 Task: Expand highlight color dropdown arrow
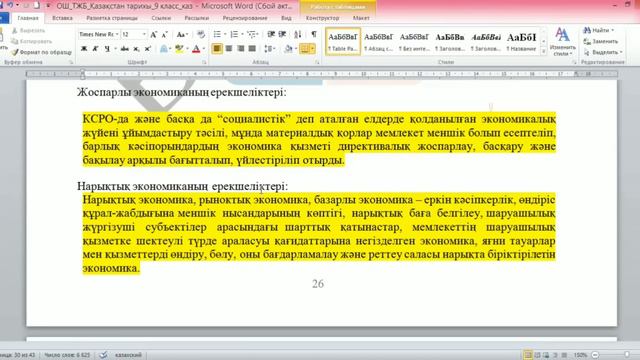(186, 49)
